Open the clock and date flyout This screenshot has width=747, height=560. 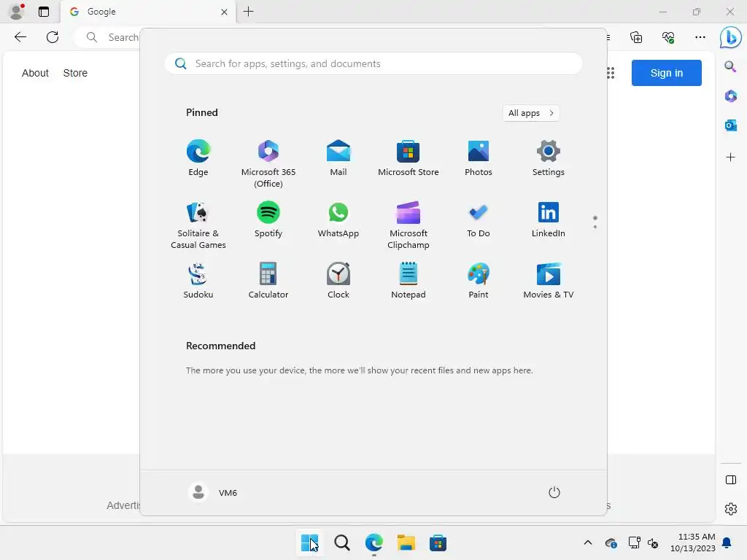coord(693,542)
